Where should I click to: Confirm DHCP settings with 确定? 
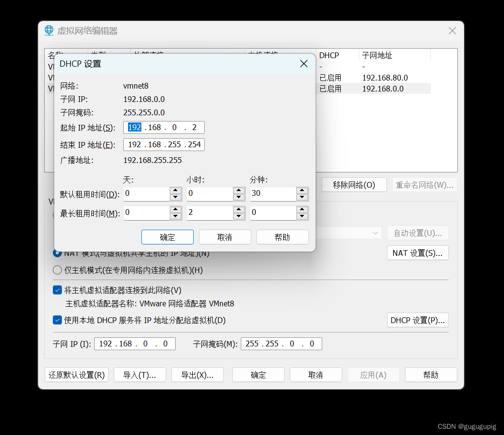click(x=168, y=237)
